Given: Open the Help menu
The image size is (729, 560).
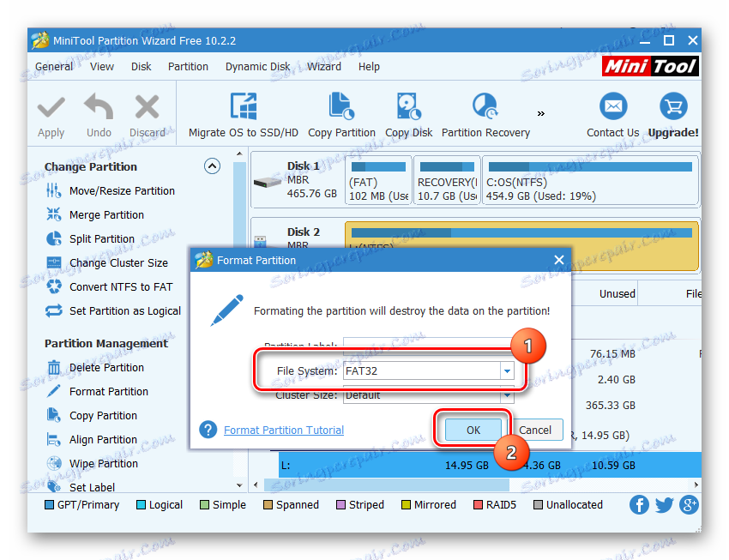Looking at the screenshot, I should pos(369,66).
